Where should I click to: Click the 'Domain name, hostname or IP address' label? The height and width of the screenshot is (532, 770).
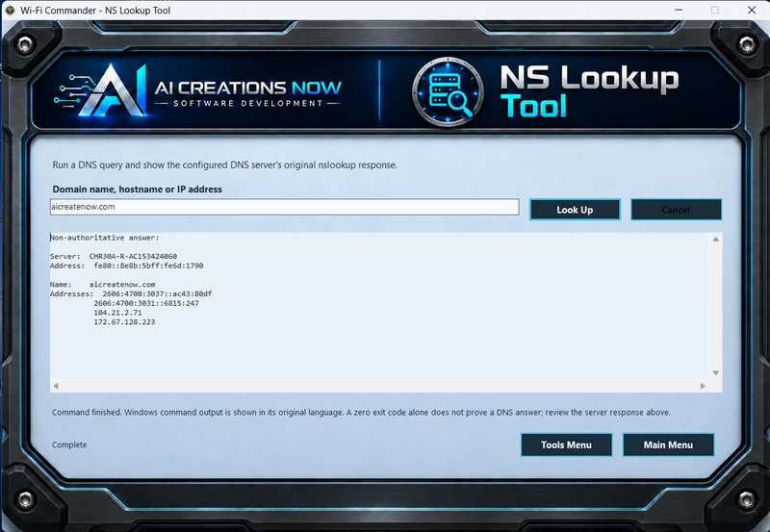137,189
